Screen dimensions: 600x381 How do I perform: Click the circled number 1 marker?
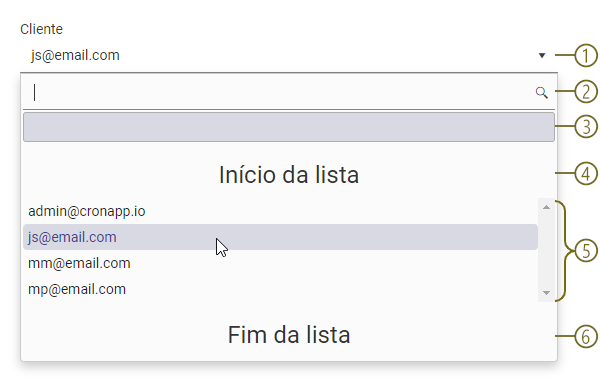(586, 55)
